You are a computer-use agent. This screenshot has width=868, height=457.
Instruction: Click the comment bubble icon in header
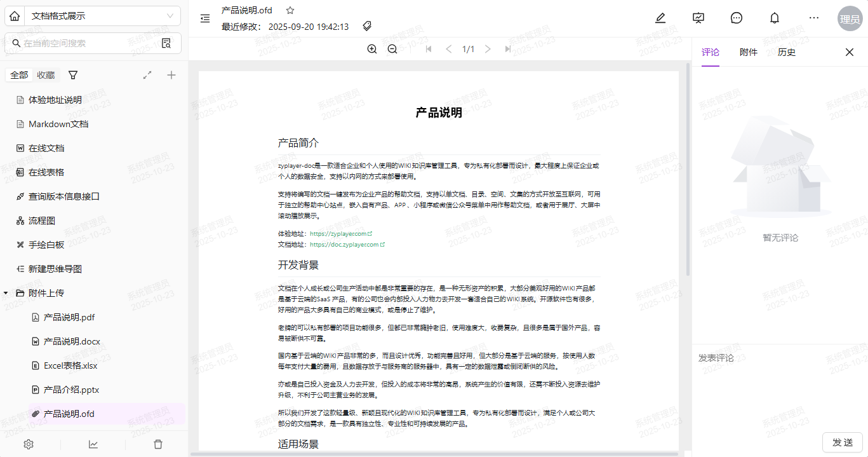coord(737,18)
